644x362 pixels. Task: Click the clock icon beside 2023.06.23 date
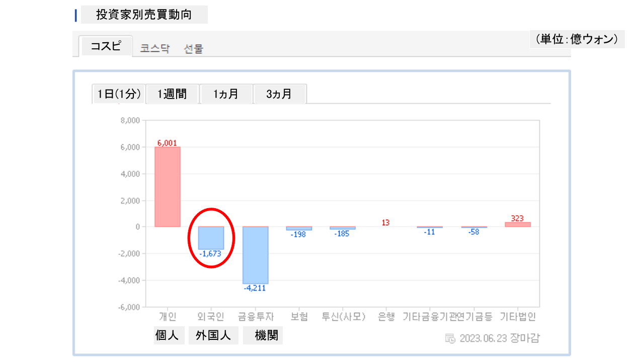point(450,338)
